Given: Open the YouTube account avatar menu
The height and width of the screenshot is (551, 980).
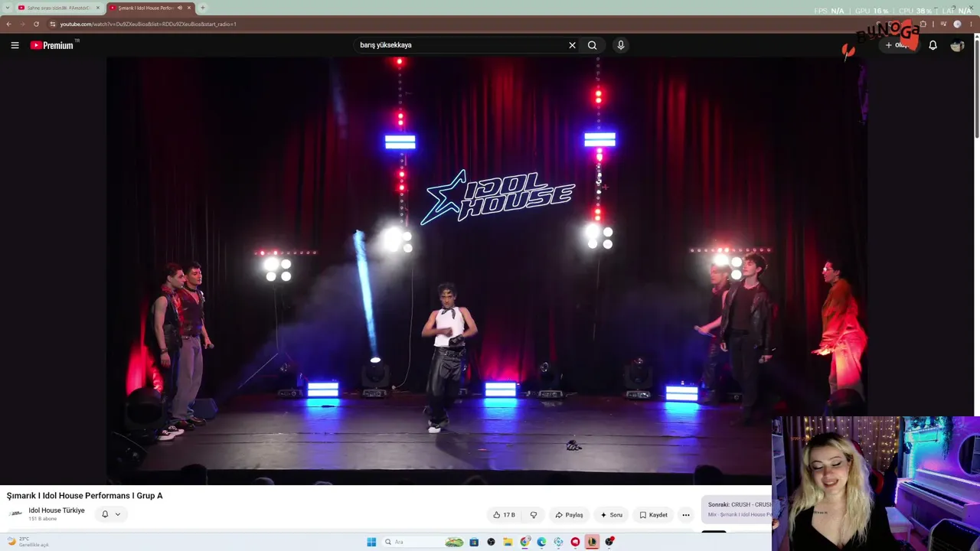Looking at the screenshot, I should tap(957, 45).
